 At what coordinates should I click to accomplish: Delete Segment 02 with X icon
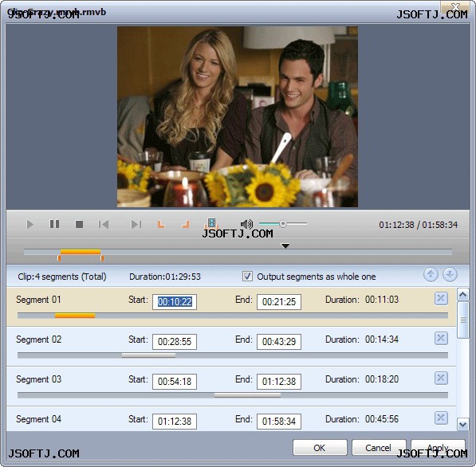tap(441, 338)
